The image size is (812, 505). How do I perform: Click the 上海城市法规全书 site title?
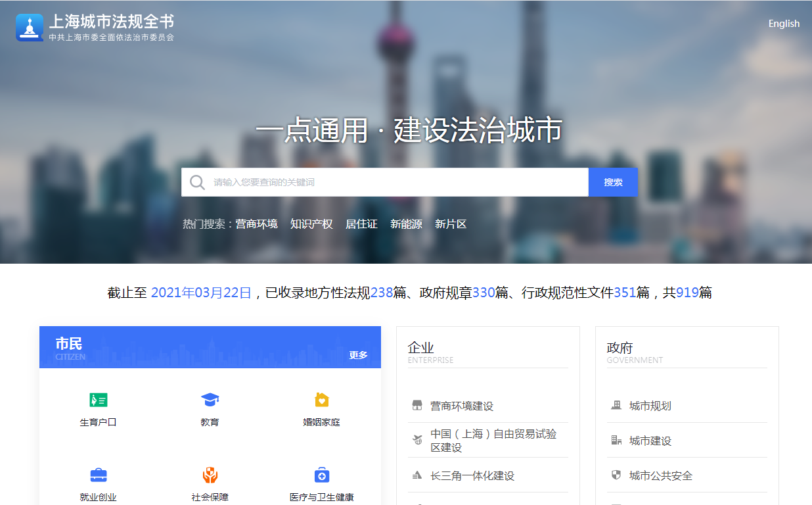[112, 22]
